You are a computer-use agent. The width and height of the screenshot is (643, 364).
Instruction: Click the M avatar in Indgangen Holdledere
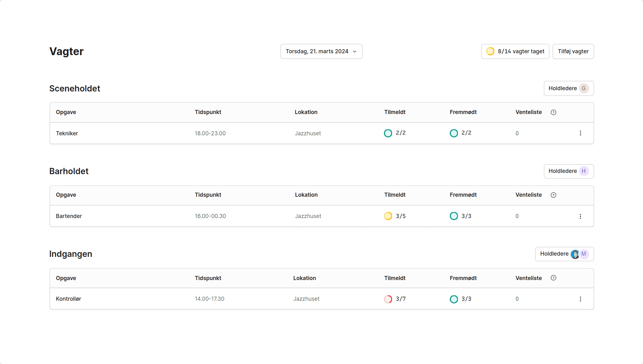point(584,254)
